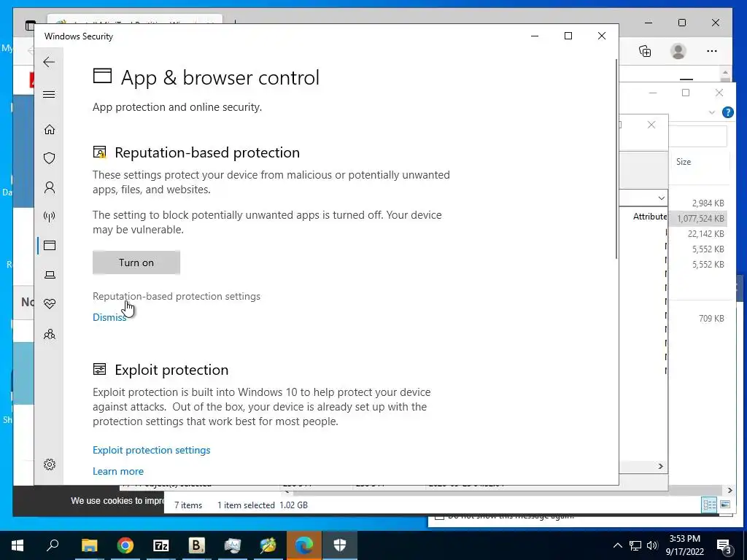Open Account protection person icon
747x560 pixels.
point(50,187)
